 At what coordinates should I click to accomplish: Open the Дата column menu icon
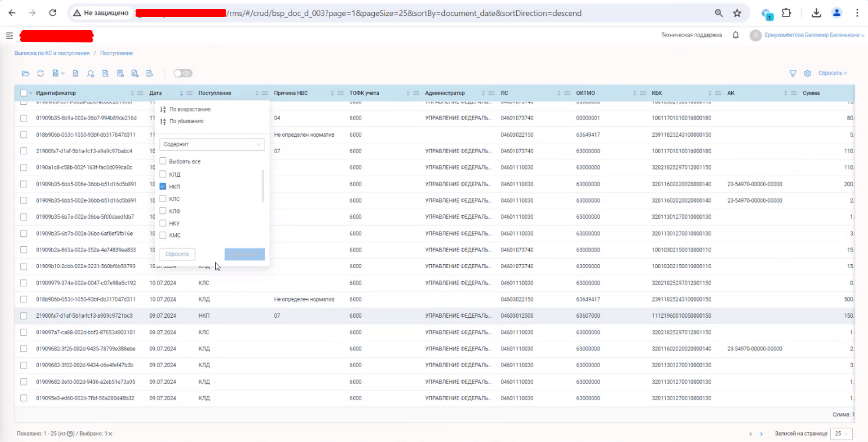pyautogui.click(x=190, y=93)
